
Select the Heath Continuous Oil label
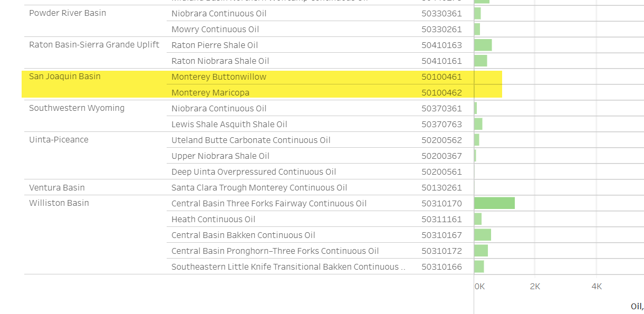[x=213, y=220]
